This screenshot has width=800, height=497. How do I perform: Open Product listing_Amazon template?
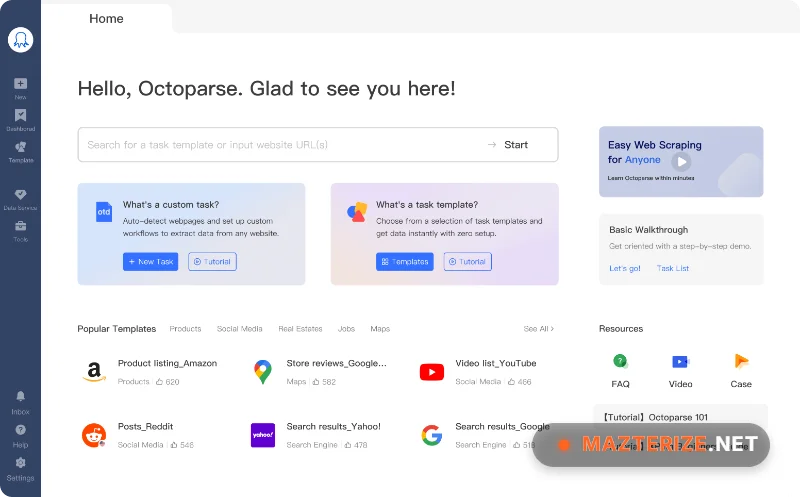167,363
